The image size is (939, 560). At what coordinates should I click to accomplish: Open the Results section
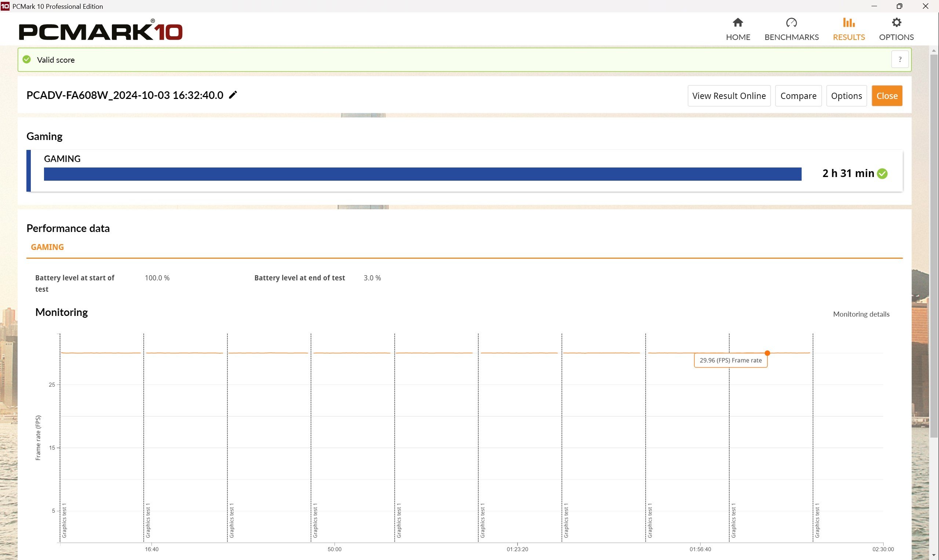click(849, 29)
